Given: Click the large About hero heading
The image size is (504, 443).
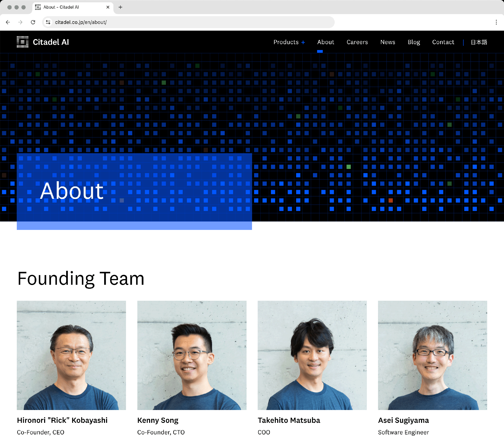Looking at the screenshot, I should (x=72, y=191).
